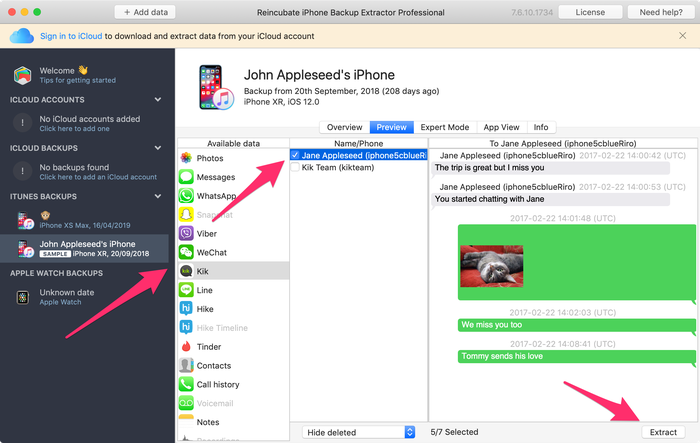This screenshot has height=443, width=700.
Task: Click the Welcome app logo icon
Action: tap(22, 75)
